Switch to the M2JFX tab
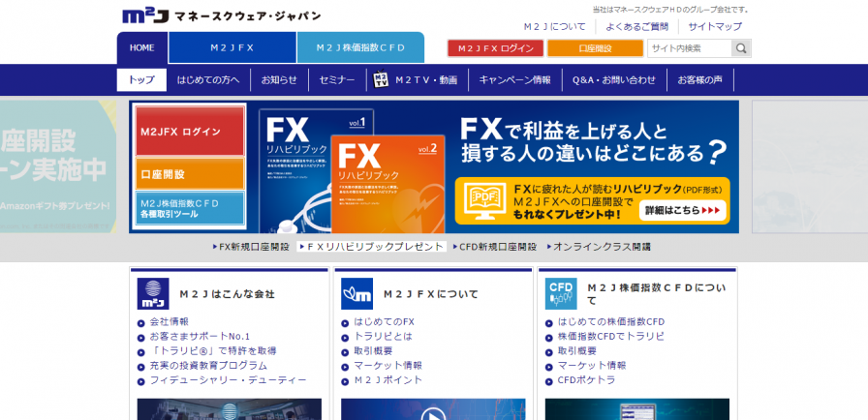The width and height of the screenshot is (868, 420). (x=232, y=48)
